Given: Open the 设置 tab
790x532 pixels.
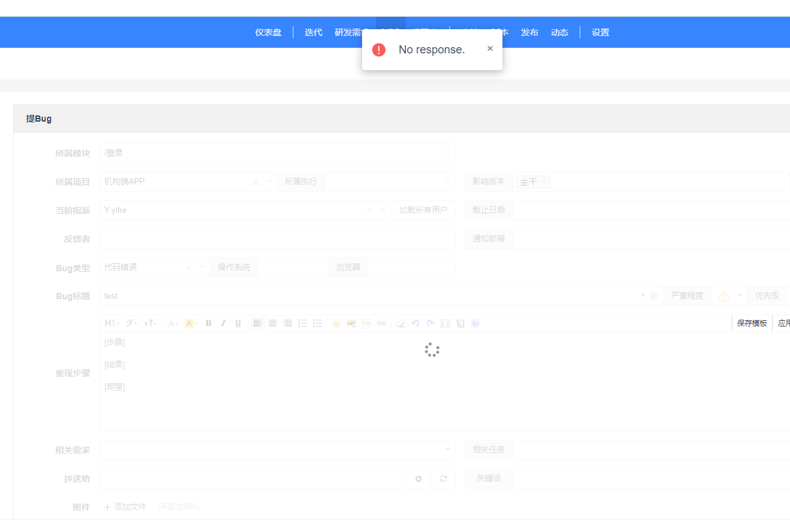Looking at the screenshot, I should [601, 32].
